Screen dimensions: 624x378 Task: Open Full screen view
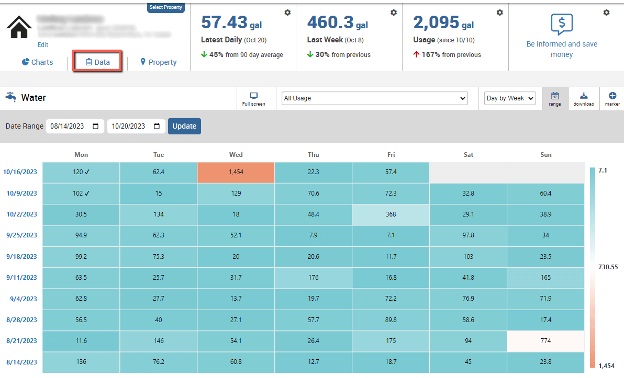tap(254, 99)
